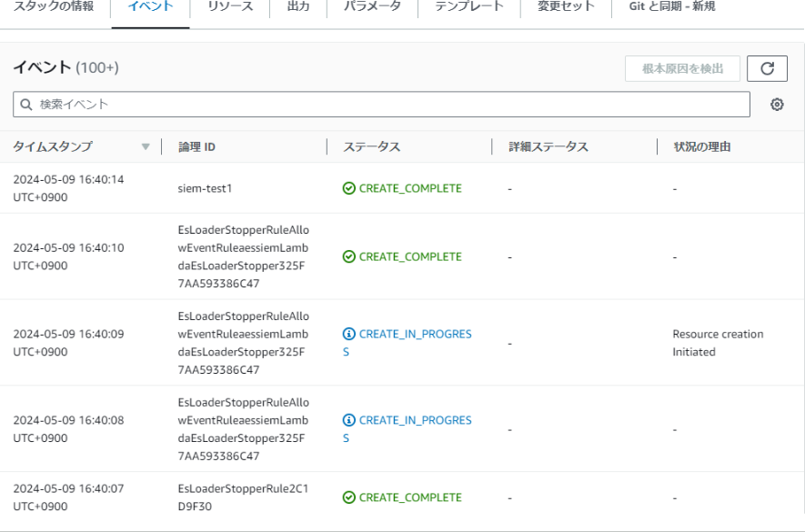Sort by タイムスタンプ arrow
Image resolution: width=805 pixels, height=532 pixels.
[x=146, y=146]
